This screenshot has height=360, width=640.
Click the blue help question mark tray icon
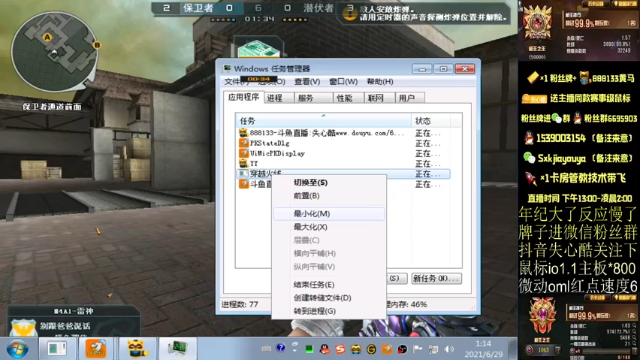click(x=280, y=348)
